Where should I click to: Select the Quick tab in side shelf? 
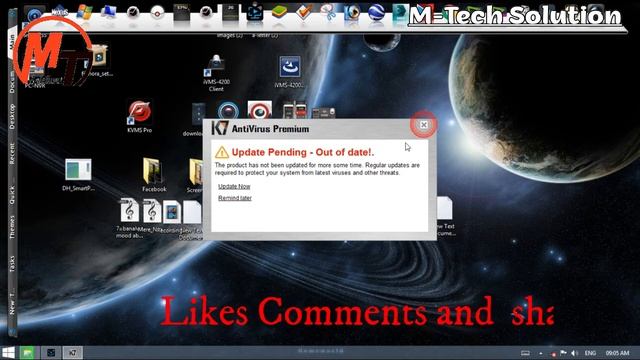(12, 195)
